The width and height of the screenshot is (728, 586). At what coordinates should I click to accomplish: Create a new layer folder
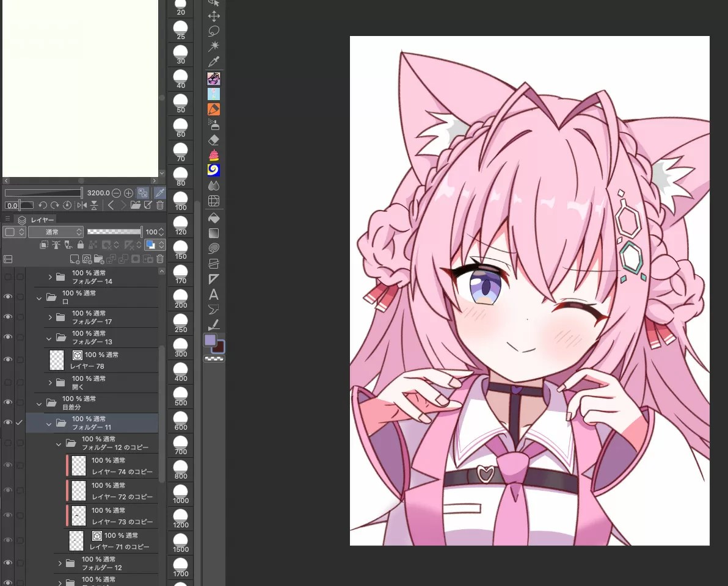tap(99, 259)
